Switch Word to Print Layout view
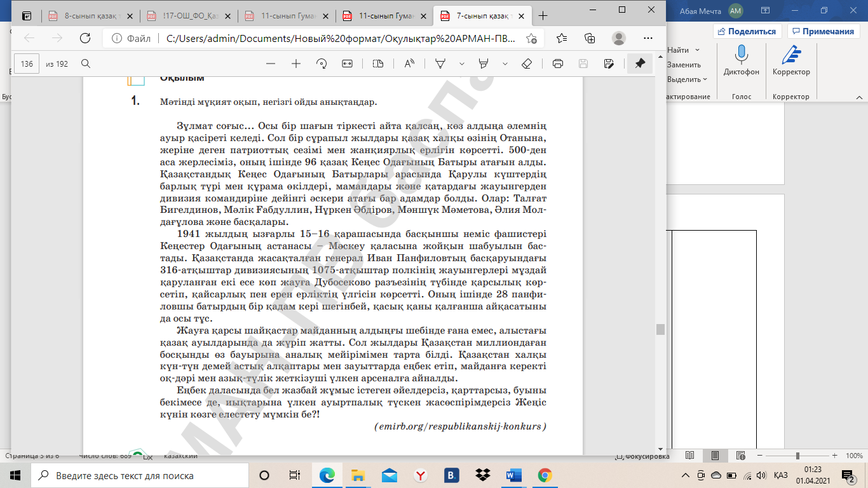 pos(715,456)
